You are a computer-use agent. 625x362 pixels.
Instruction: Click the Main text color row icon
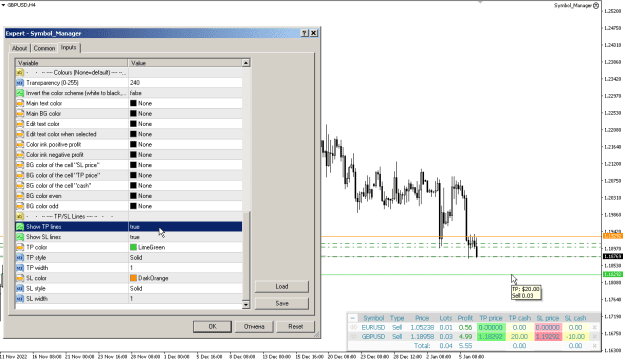click(x=20, y=103)
